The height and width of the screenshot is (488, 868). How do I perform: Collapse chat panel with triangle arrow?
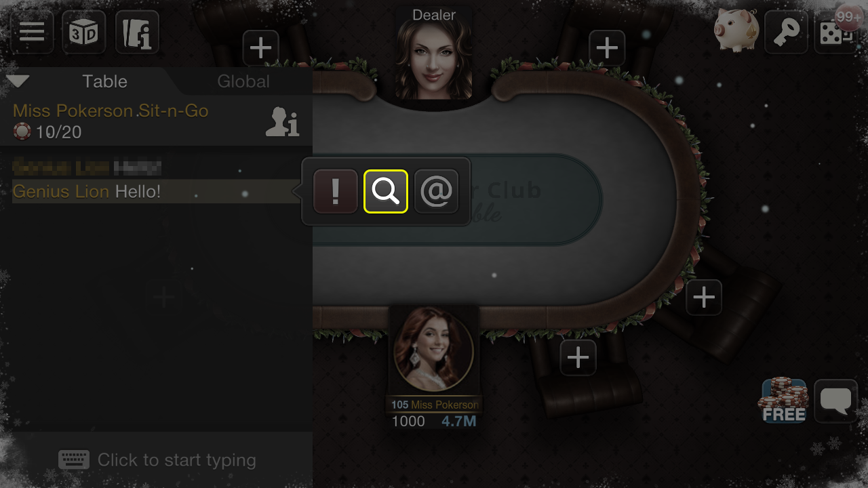pos(18,81)
